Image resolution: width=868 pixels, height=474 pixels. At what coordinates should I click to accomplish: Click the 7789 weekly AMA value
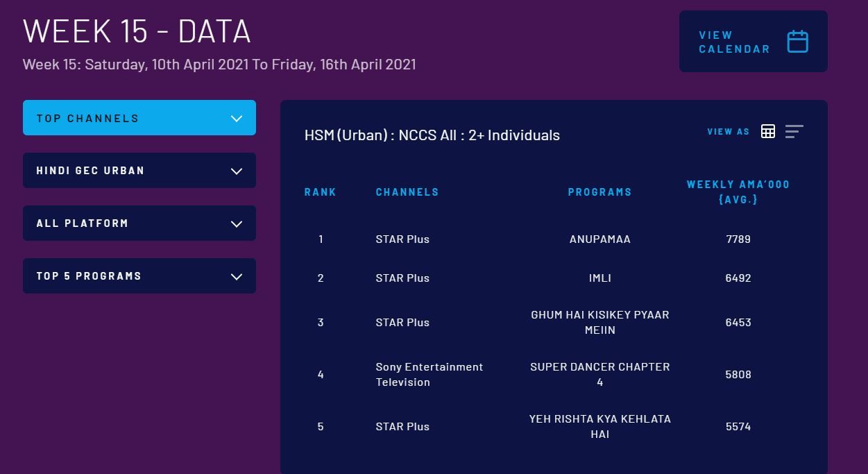click(x=738, y=239)
